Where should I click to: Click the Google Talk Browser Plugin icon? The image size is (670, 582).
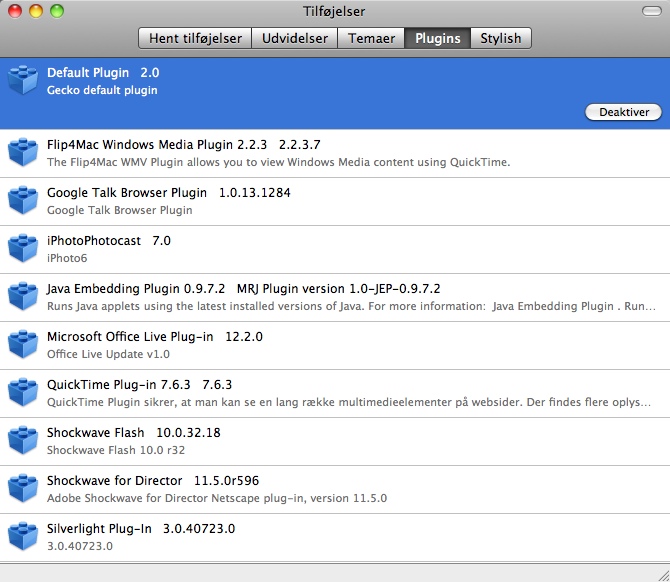[23, 200]
